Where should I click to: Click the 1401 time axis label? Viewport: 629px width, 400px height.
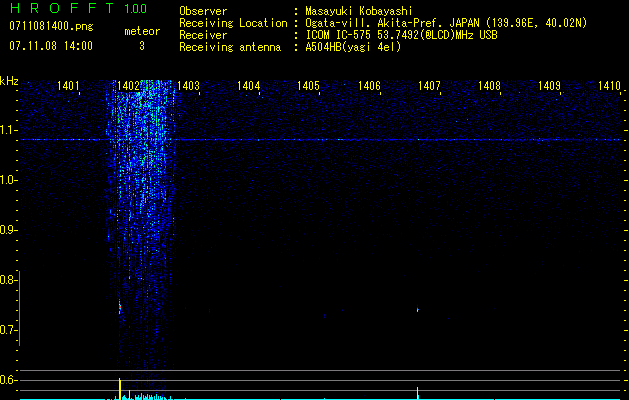point(68,85)
